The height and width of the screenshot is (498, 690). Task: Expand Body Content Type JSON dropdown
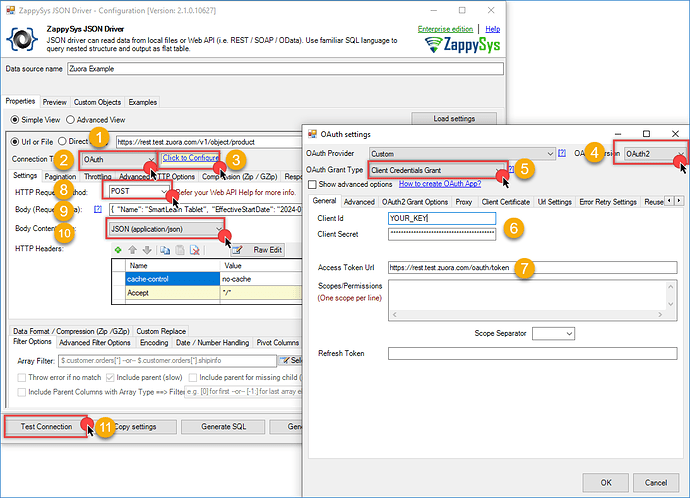[165, 229]
